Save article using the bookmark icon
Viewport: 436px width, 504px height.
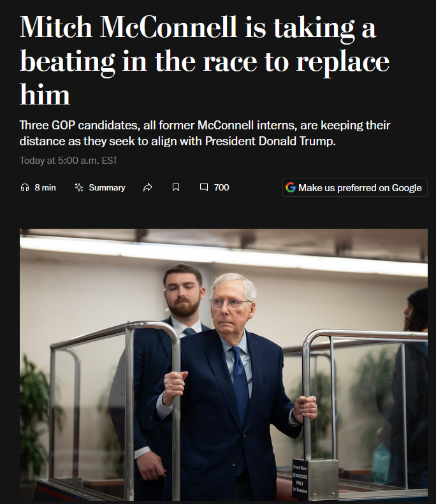pyautogui.click(x=176, y=187)
